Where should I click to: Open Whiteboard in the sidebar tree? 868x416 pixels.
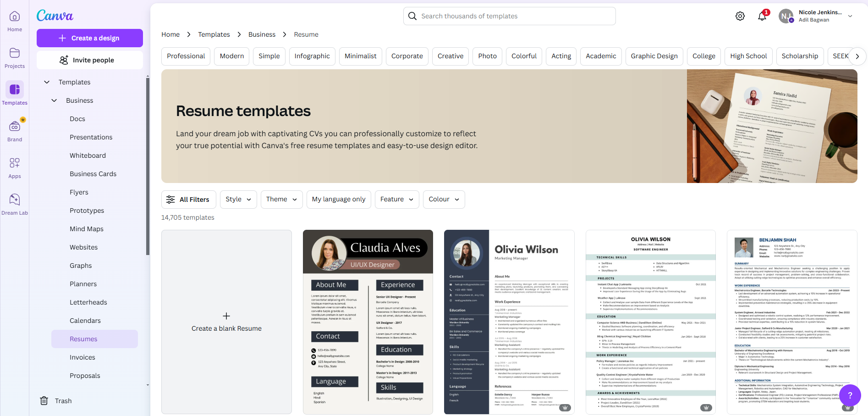coord(88,155)
